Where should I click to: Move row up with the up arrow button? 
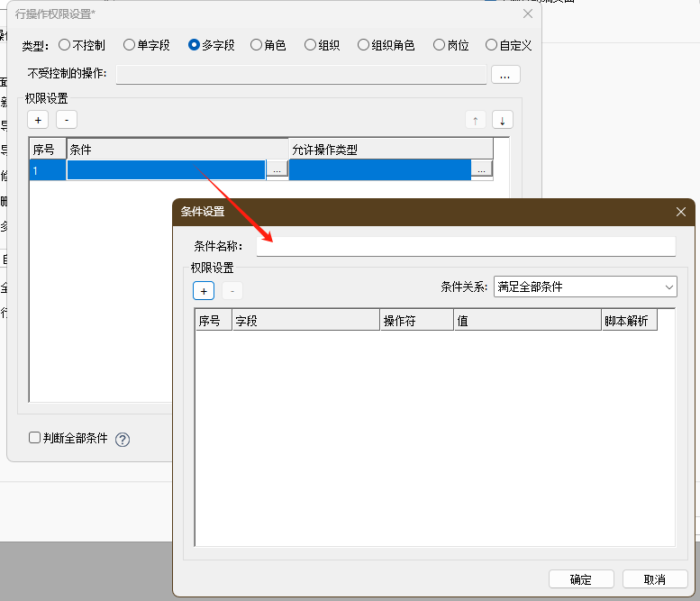(475, 120)
